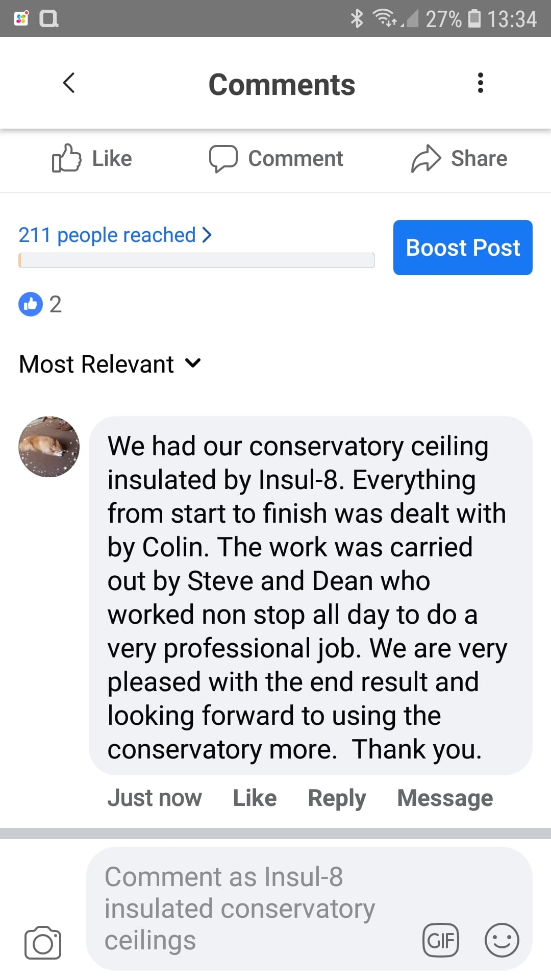The image size is (551, 980).
Task: Reply to the Insul-8 review comment
Action: click(337, 798)
